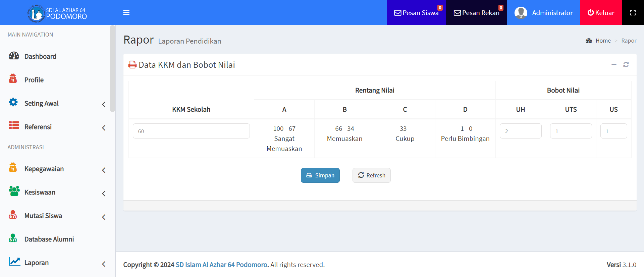Open Pesan Rekan envelope messages
The width and height of the screenshot is (644, 277).
point(476,13)
